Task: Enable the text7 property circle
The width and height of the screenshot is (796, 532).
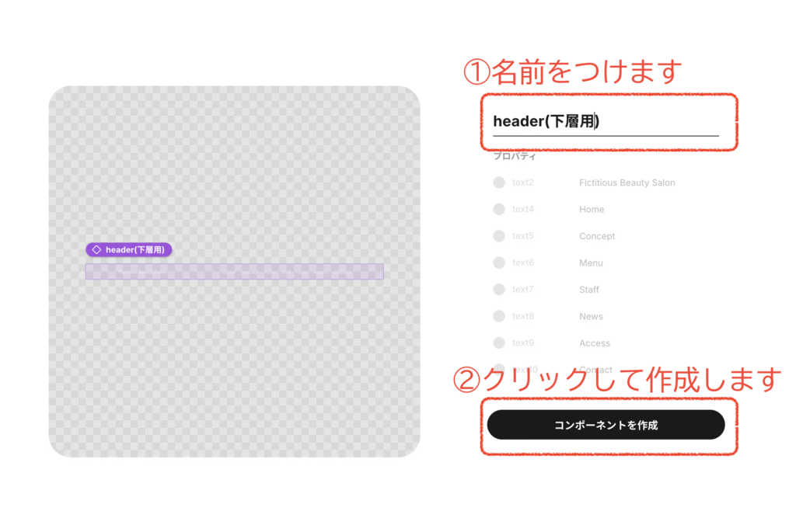Action: [499, 290]
